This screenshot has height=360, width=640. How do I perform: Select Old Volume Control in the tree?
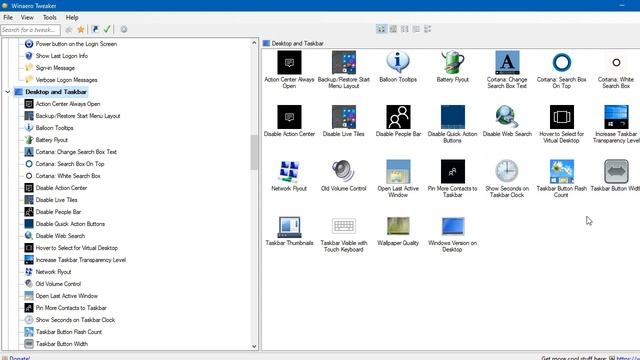click(x=58, y=284)
